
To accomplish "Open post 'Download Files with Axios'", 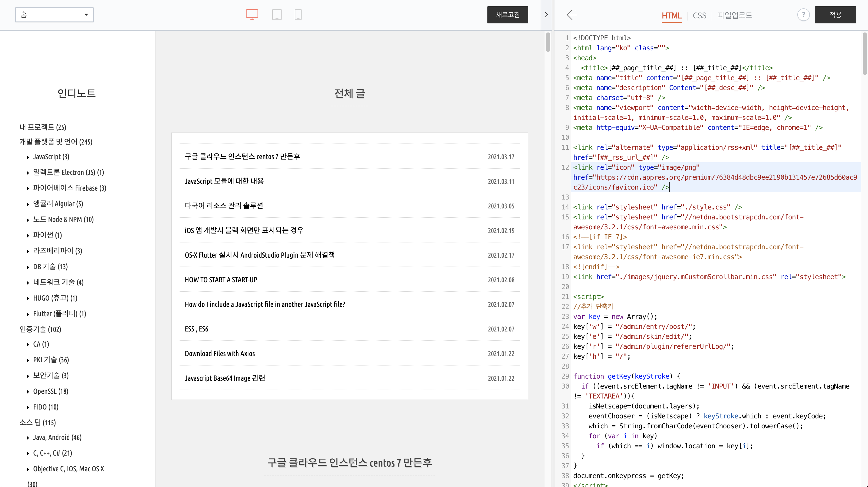I will point(220,353).
